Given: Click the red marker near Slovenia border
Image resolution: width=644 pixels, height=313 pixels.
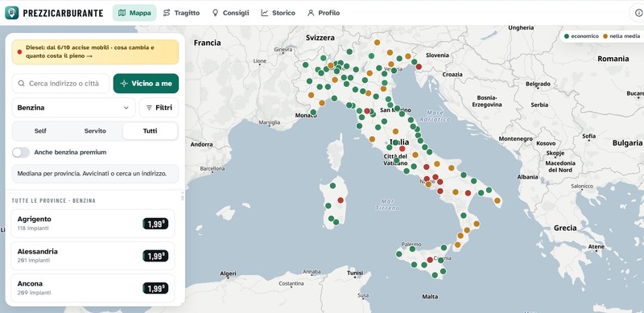Looking at the screenshot, I should [x=419, y=67].
